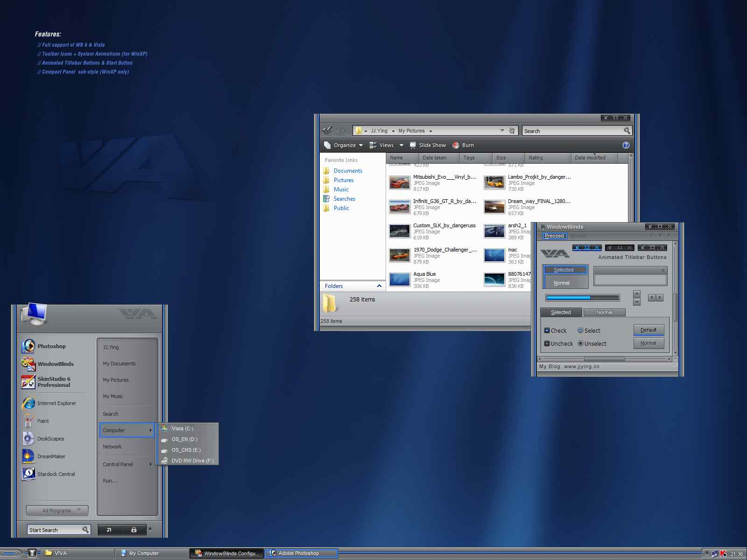Open Network from the start menu

(112, 447)
